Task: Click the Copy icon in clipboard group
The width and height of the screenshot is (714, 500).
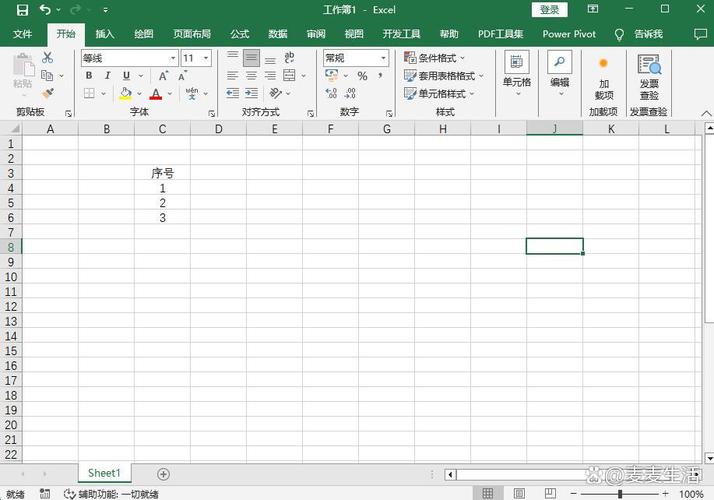Action: [47, 75]
